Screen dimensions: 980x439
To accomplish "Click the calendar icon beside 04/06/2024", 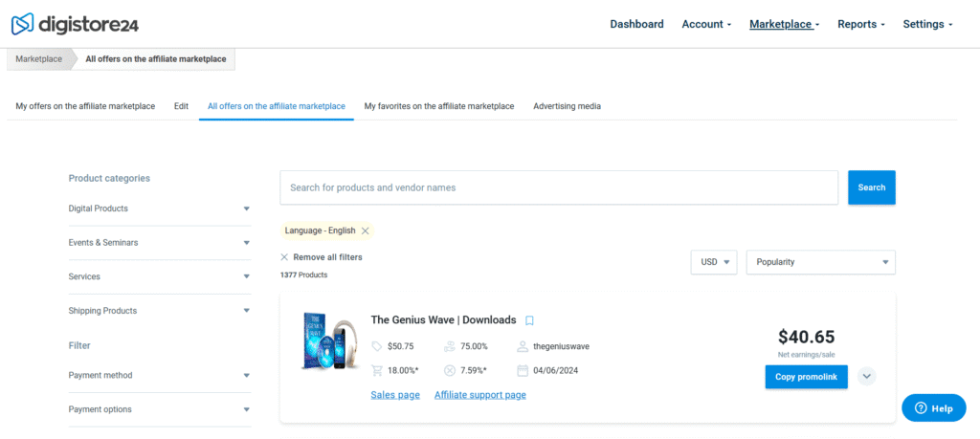I will click(523, 370).
